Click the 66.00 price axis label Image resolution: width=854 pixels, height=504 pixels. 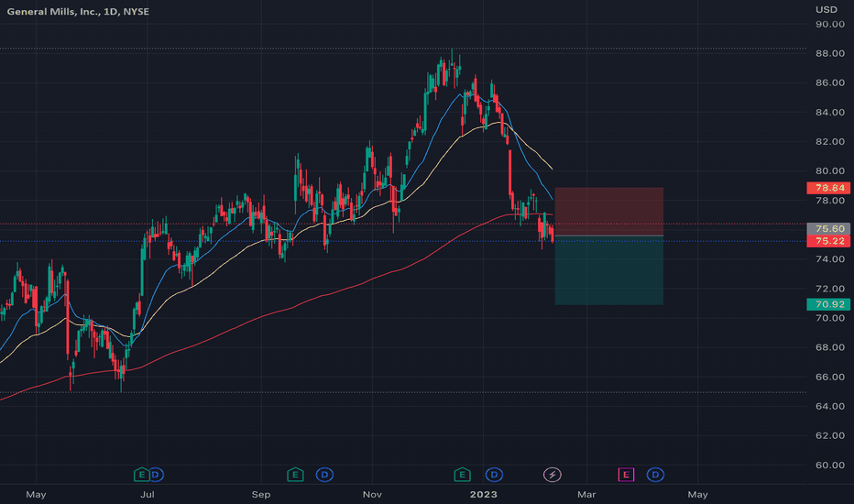[830, 377]
